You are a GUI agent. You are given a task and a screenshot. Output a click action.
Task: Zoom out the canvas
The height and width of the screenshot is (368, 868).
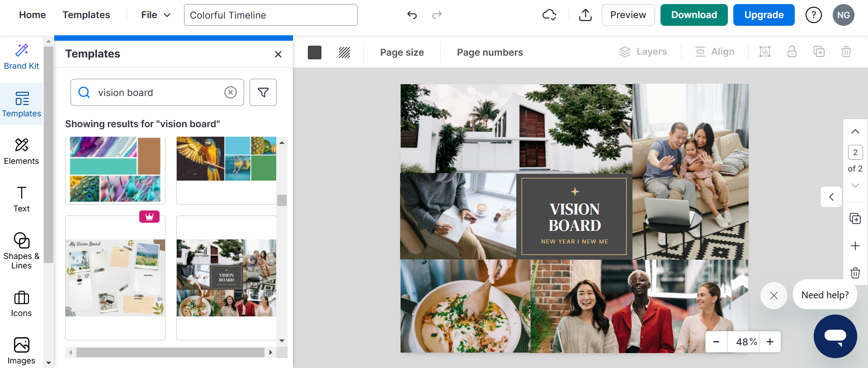pyautogui.click(x=716, y=342)
